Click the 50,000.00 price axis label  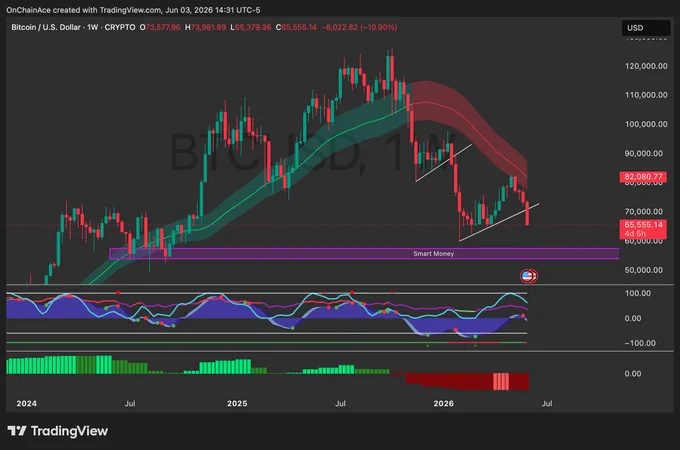click(644, 270)
